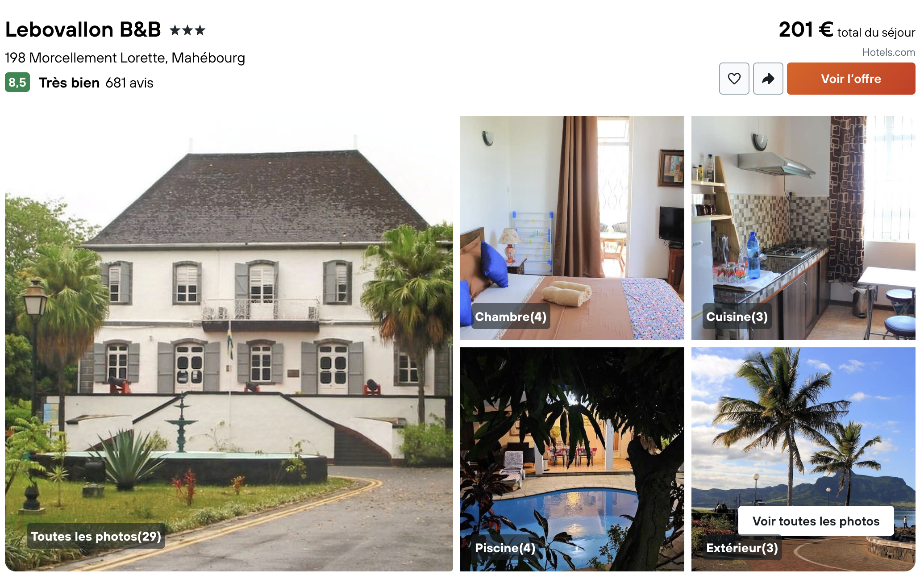Click the 198 Morcellement Lorette address

[125, 58]
